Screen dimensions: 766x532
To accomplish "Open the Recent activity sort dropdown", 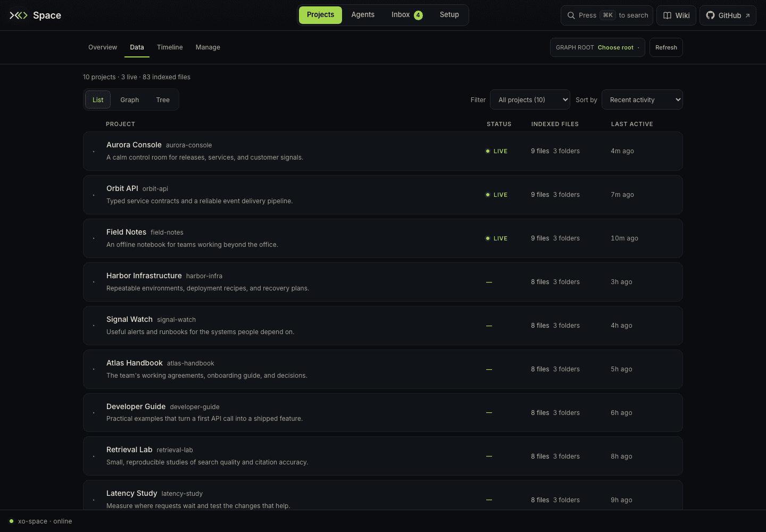I will (x=642, y=99).
